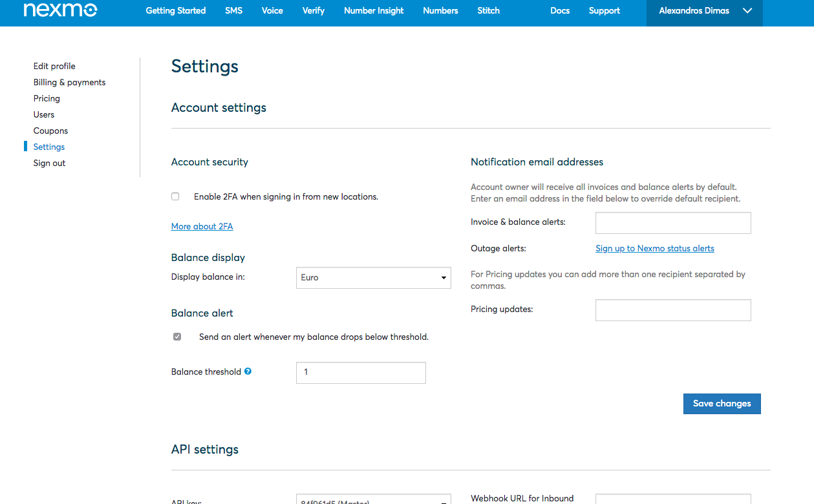
Task: Click the Balance threshold help icon
Action: [x=248, y=372]
